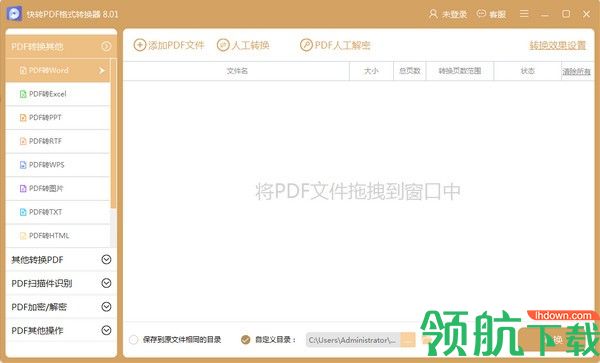Expand the PDF加密/解密 section
This screenshot has width=600, height=363.
click(x=106, y=307)
